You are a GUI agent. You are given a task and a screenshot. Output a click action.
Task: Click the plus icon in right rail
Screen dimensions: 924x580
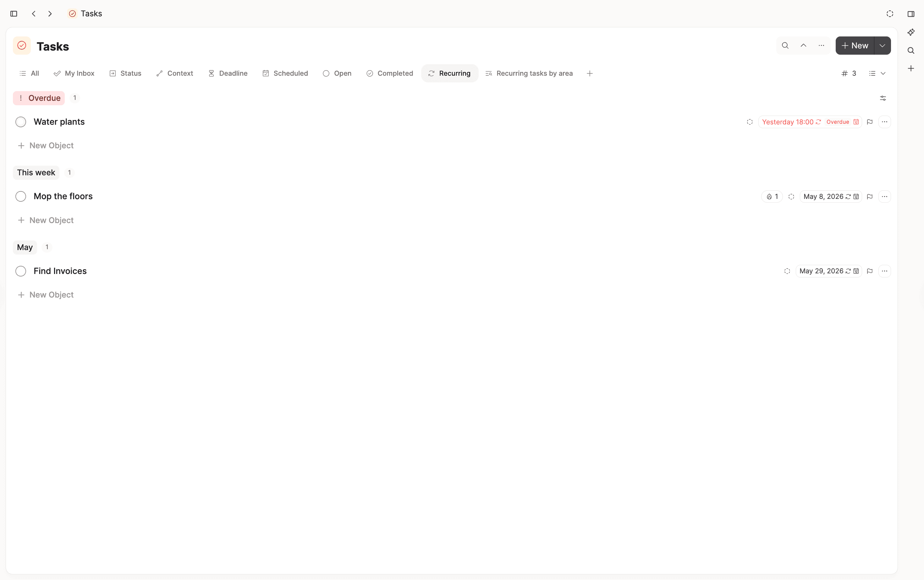coord(911,69)
